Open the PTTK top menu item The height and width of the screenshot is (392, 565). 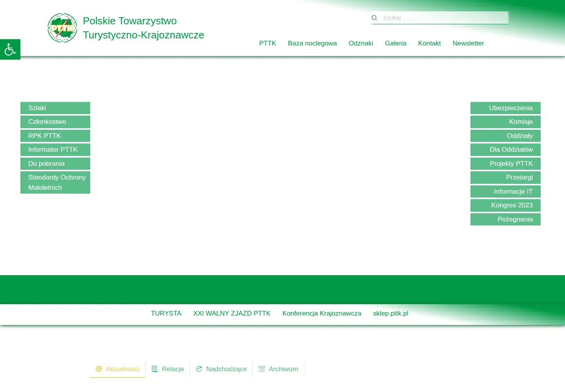[268, 43]
